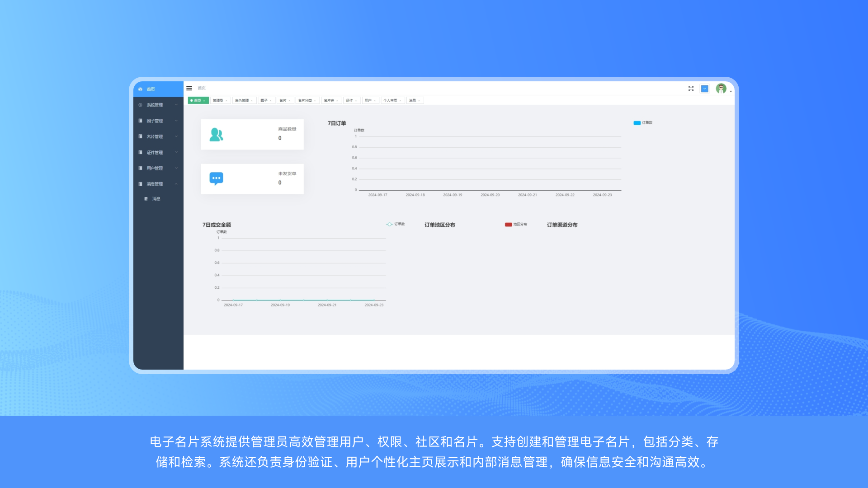
Task: Toggle the 订单数 line legend on the 7日成交金额 chart
Action: [x=389, y=225]
